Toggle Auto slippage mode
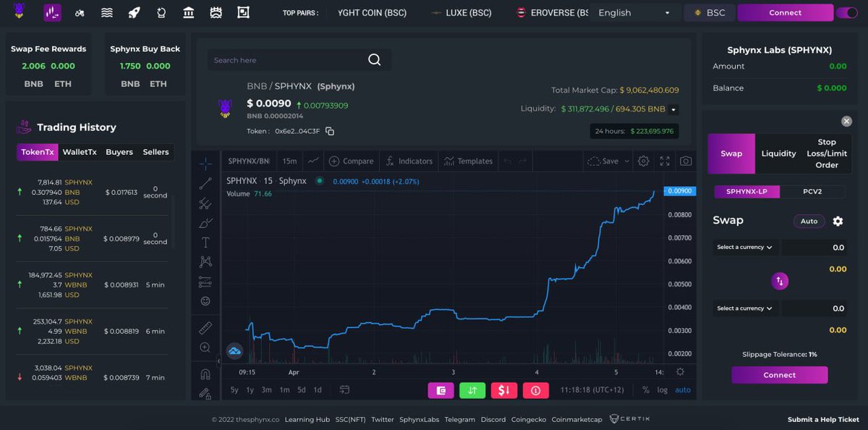This screenshot has height=430, width=868. [x=809, y=222]
